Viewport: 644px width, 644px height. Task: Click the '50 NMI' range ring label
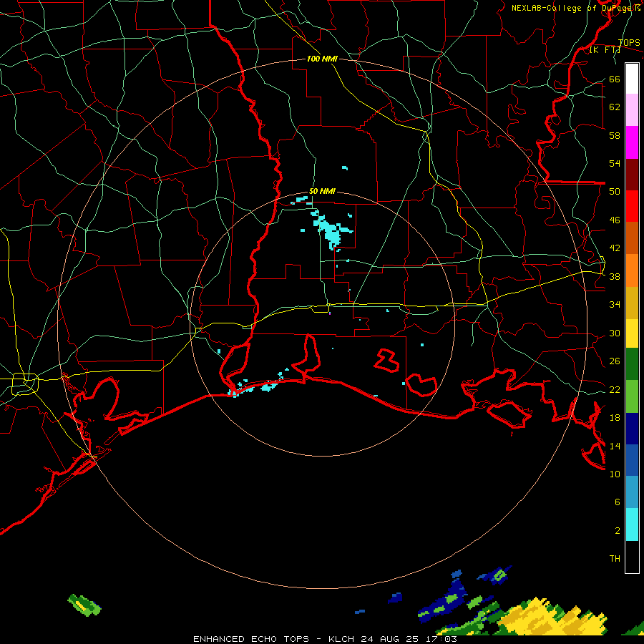pyautogui.click(x=322, y=191)
